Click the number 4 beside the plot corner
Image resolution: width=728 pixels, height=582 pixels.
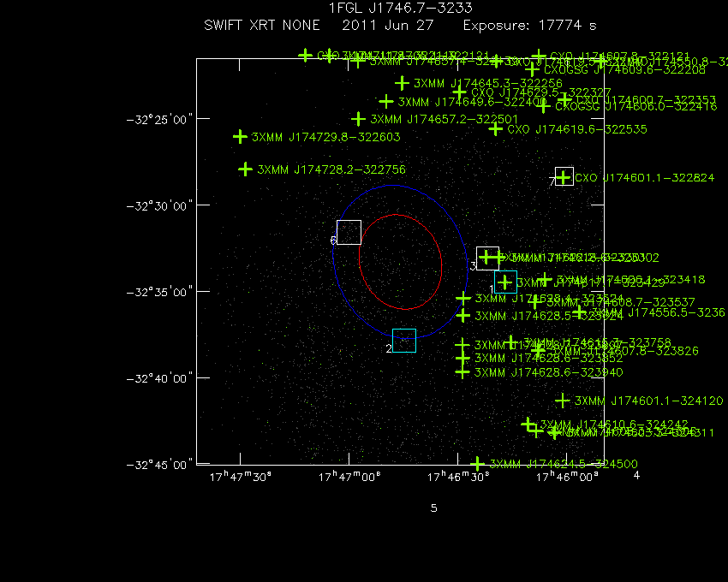636,475
